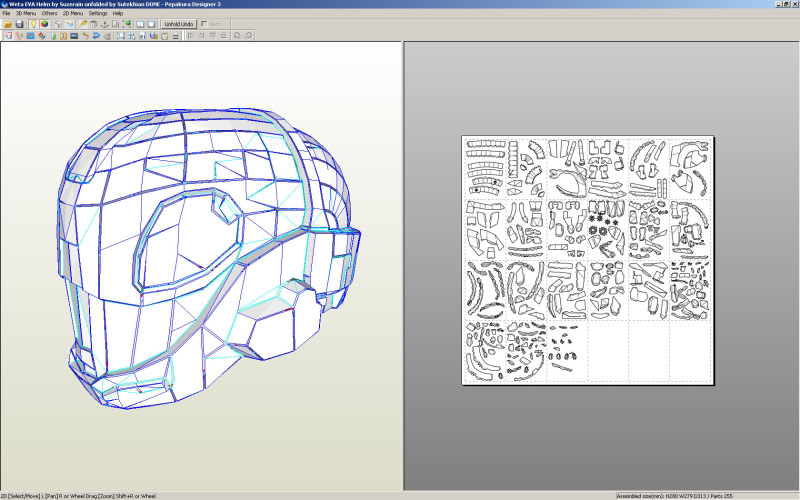The image size is (800, 500).
Task: Click the single-pane view icon
Action: point(151,24)
